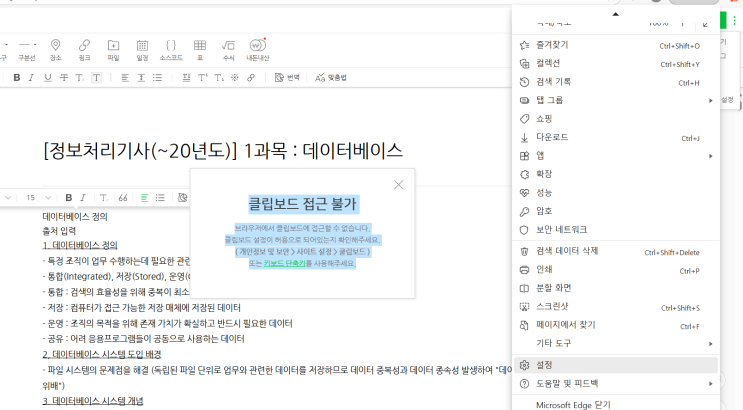Open 암호 passwords entry
Screen dimensions: 743x410
(616, 211)
